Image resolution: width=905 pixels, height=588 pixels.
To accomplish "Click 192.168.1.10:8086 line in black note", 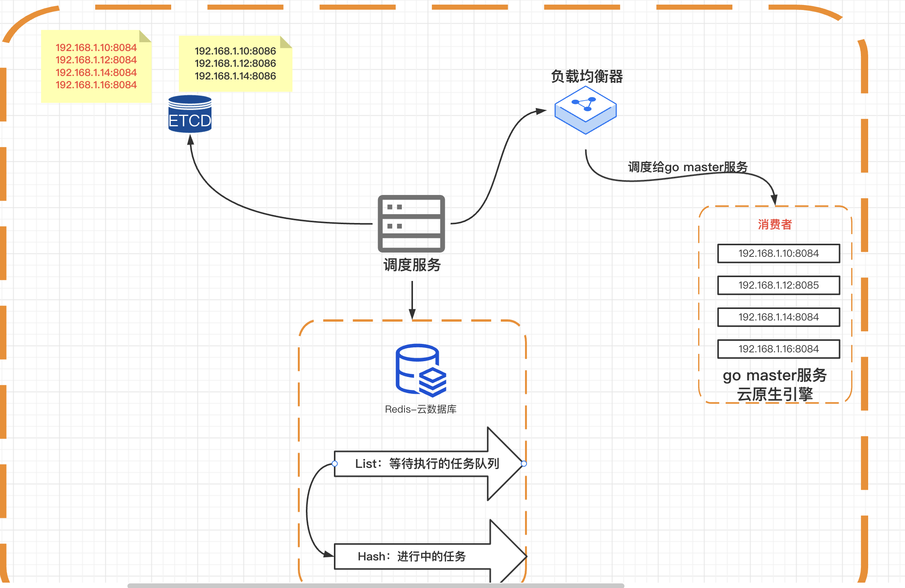I will pyautogui.click(x=235, y=51).
